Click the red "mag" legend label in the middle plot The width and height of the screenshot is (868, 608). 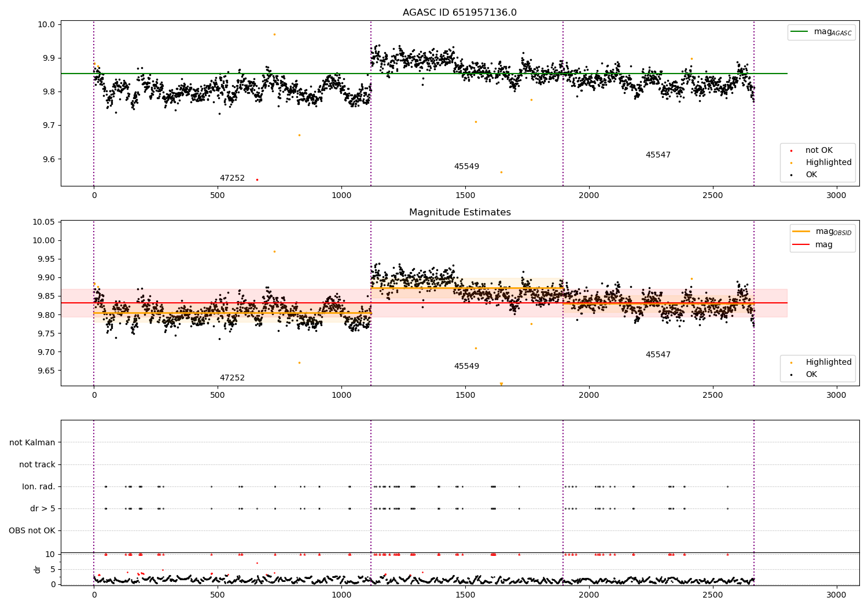click(x=824, y=245)
